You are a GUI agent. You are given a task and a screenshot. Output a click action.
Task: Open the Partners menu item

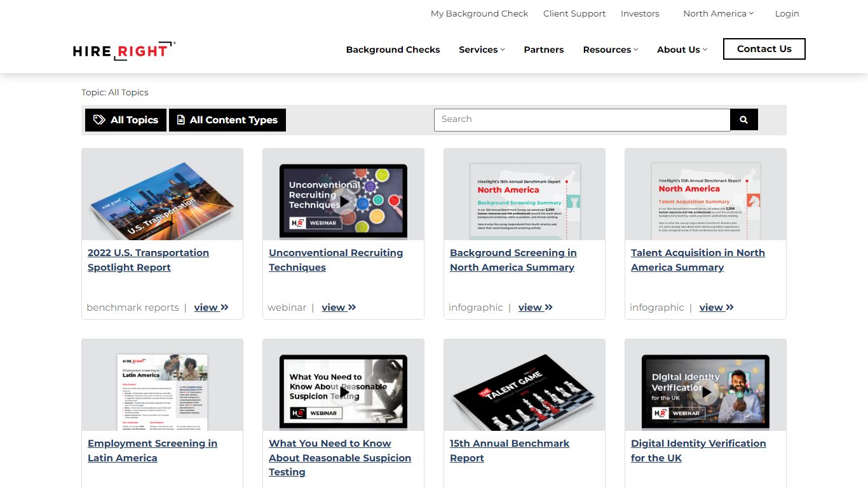[x=543, y=50]
